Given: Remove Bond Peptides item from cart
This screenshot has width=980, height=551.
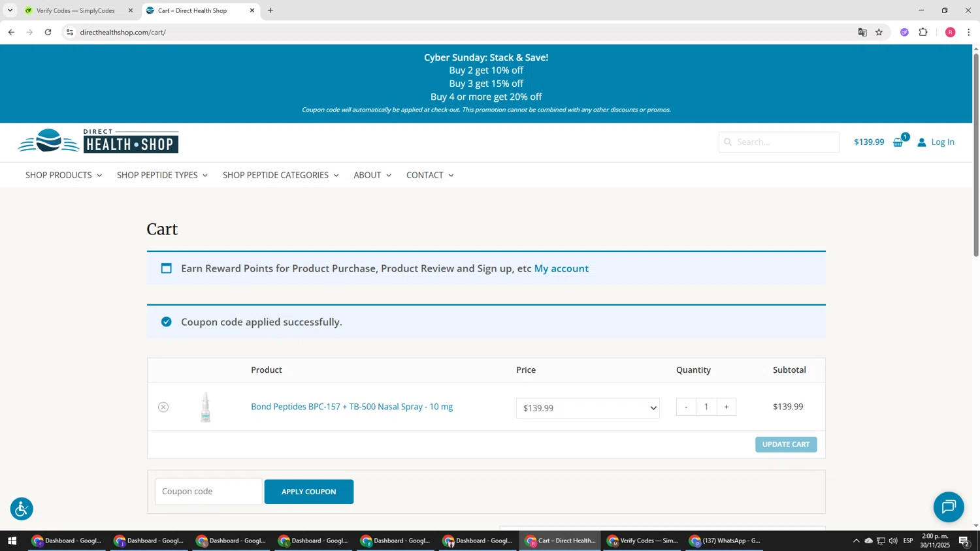Looking at the screenshot, I should (x=163, y=407).
